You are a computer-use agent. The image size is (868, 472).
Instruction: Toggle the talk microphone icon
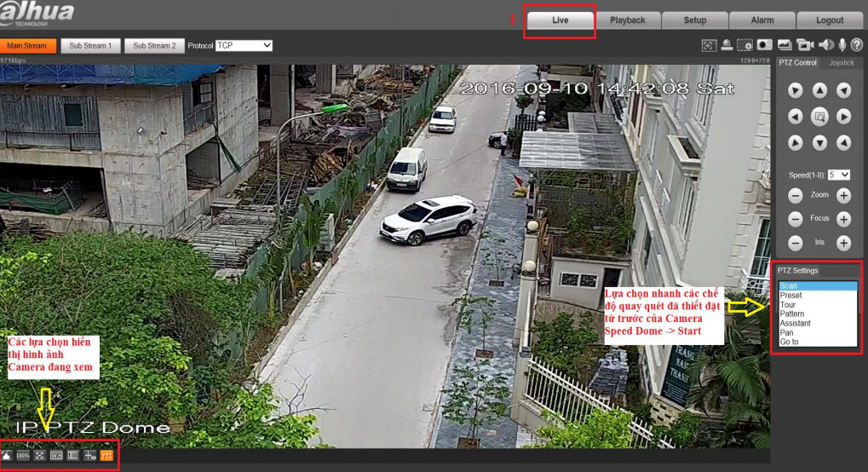pos(842,45)
